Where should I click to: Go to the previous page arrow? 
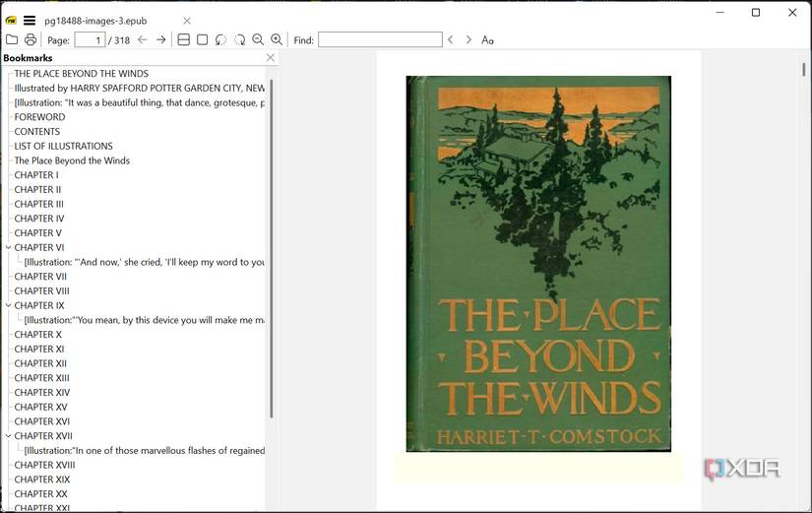click(x=142, y=40)
